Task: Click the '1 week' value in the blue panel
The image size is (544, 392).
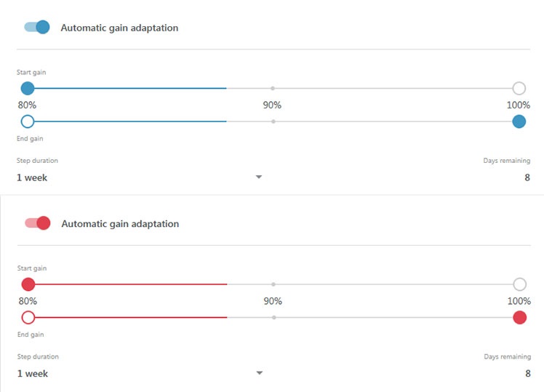Action: click(x=32, y=177)
